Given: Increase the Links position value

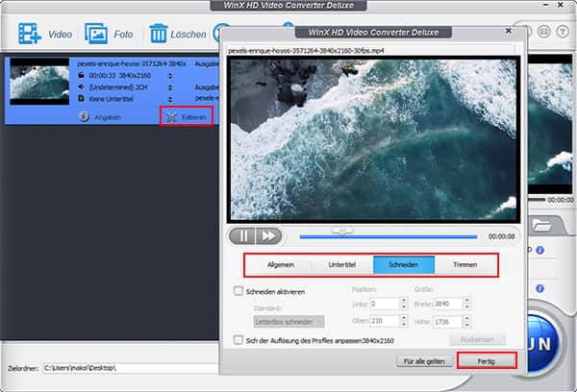Looking at the screenshot, I should [x=404, y=301].
